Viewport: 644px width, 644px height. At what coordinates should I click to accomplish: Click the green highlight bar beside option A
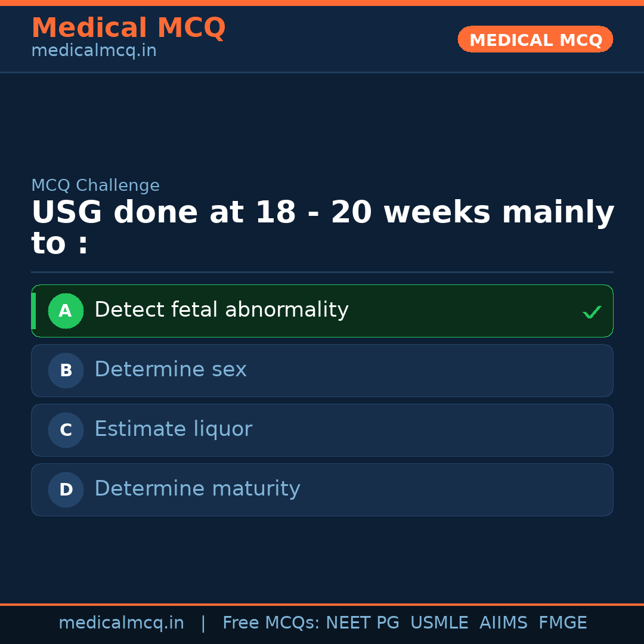tap(34, 311)
